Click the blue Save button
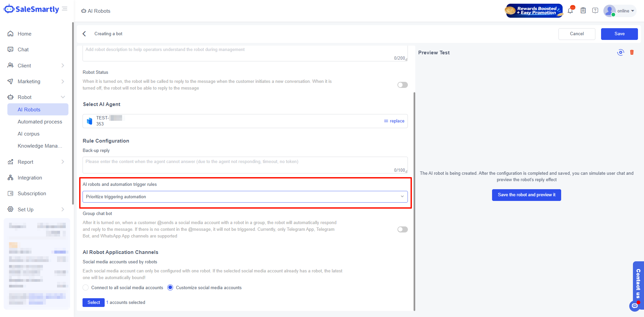644x317 pixels. [619, 34]
